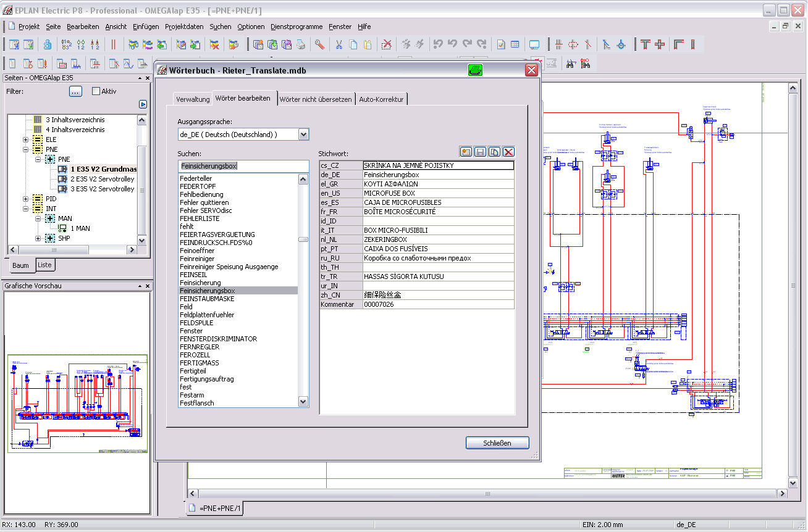Collapse the nested PNE sub-node

[x=38, y=159]
